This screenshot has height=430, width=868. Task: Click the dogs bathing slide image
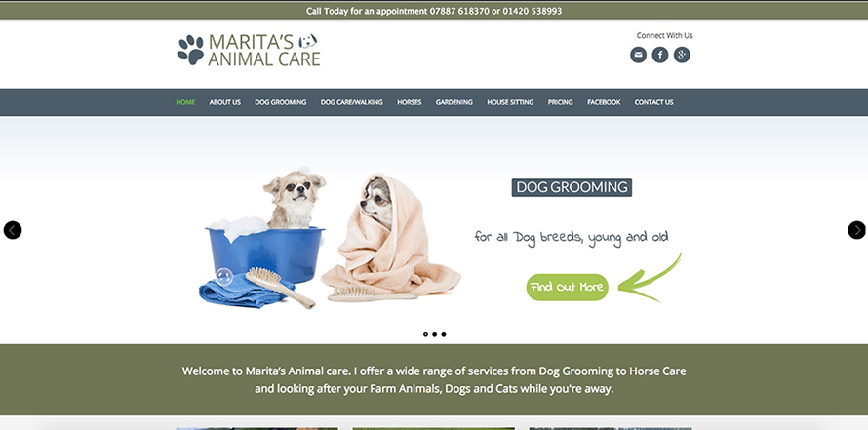click(x=330, y=240)
